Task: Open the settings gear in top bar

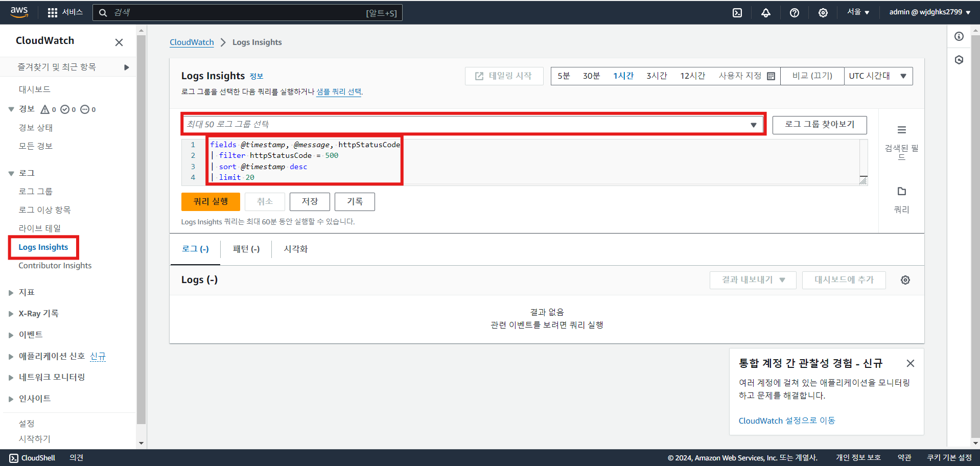Action: pos(823,13)
